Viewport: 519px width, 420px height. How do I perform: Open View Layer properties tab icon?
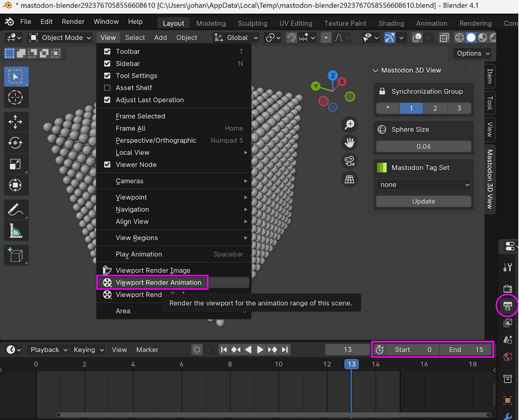507,323
